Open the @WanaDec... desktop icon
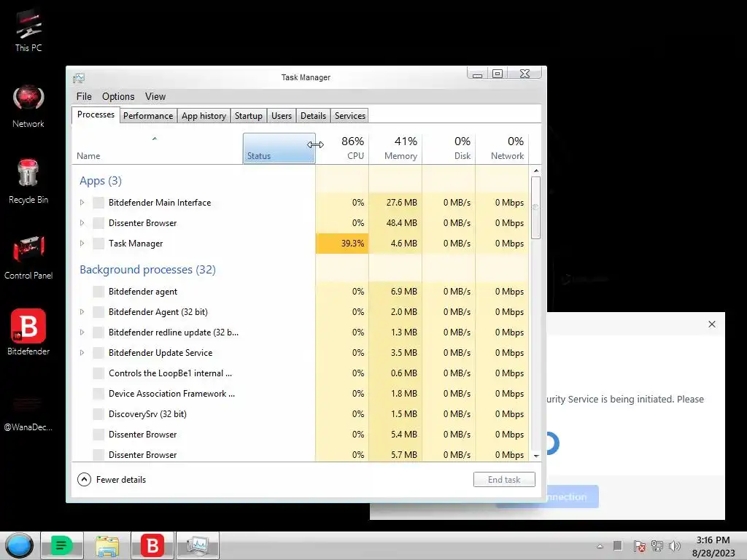The width and height of the screenshot is (747, 560). pos(28,412)
